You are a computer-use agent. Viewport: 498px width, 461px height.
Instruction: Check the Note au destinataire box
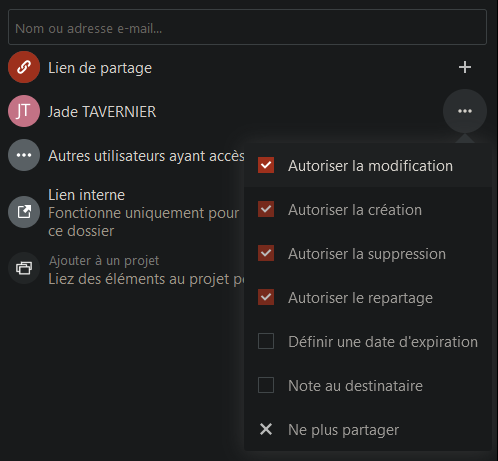266,385
